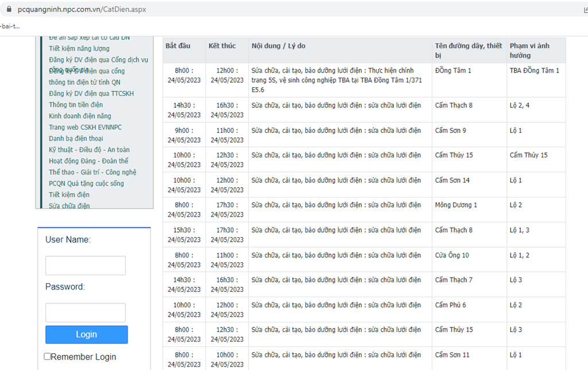
Task: Focus the Password input field
Action: (86, 313)
